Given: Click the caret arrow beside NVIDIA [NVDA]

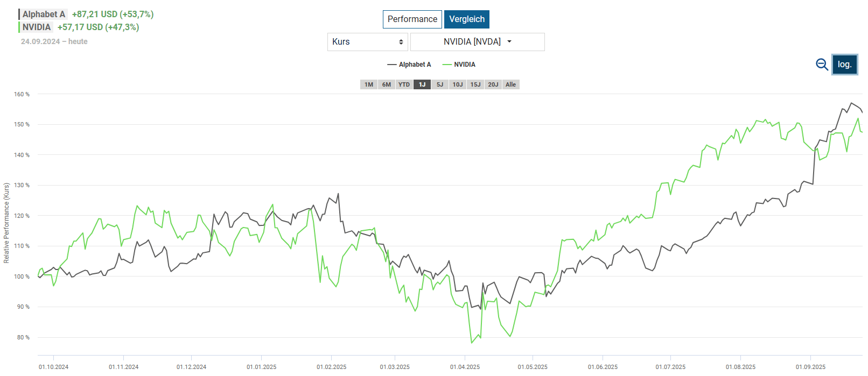Looking at the screenshot, I should pyautogui.click(x=509, y=41).
